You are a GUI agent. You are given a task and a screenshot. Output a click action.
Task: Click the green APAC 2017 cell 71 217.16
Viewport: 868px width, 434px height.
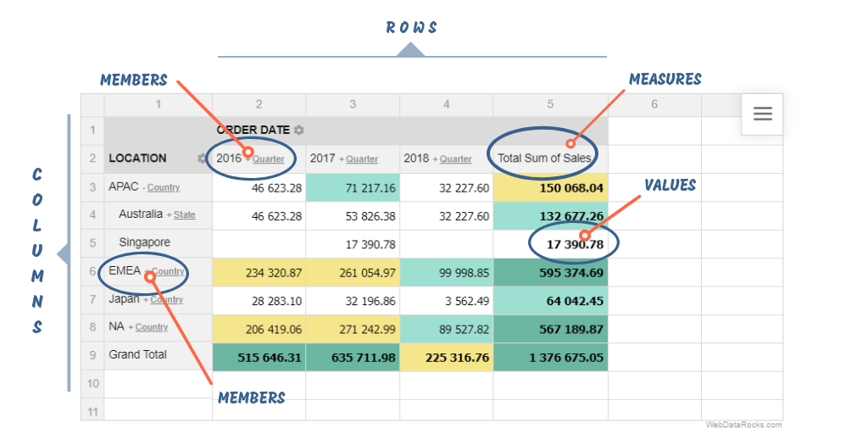[353, 187]
